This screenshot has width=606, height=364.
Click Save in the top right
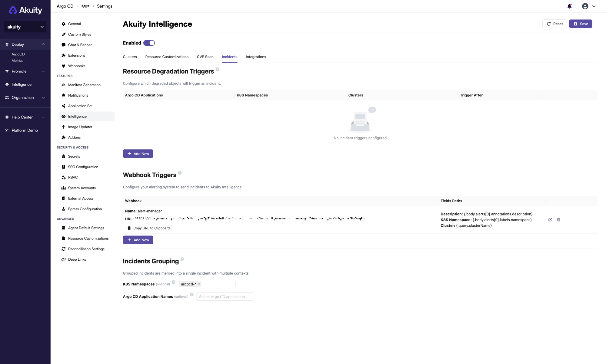tap(580, 24)
